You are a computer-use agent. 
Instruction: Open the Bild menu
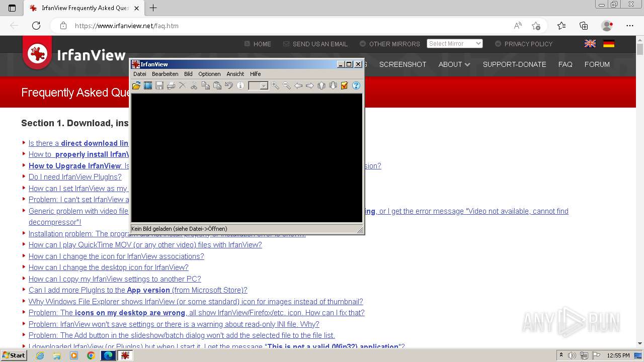tap(188, 74)
